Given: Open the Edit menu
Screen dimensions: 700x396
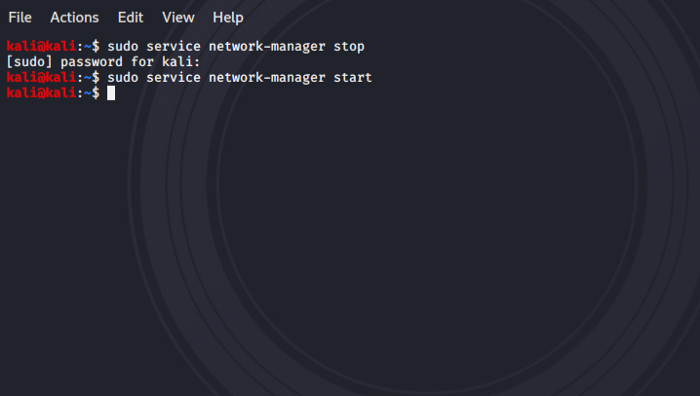Looking at the screenshot, I should [x=130, y=17].
